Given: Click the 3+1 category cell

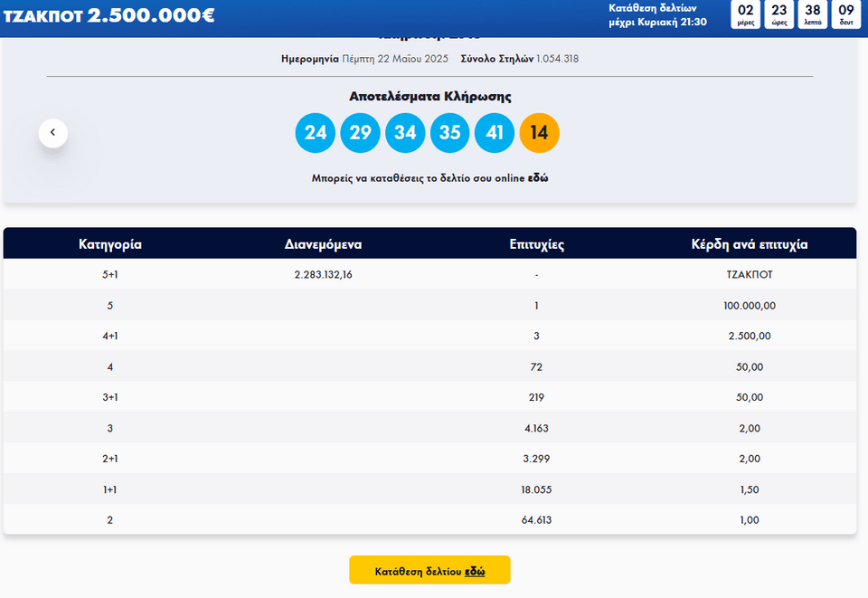Looking at the screenshot, I should pyautogui.click(x=110, y=397).
